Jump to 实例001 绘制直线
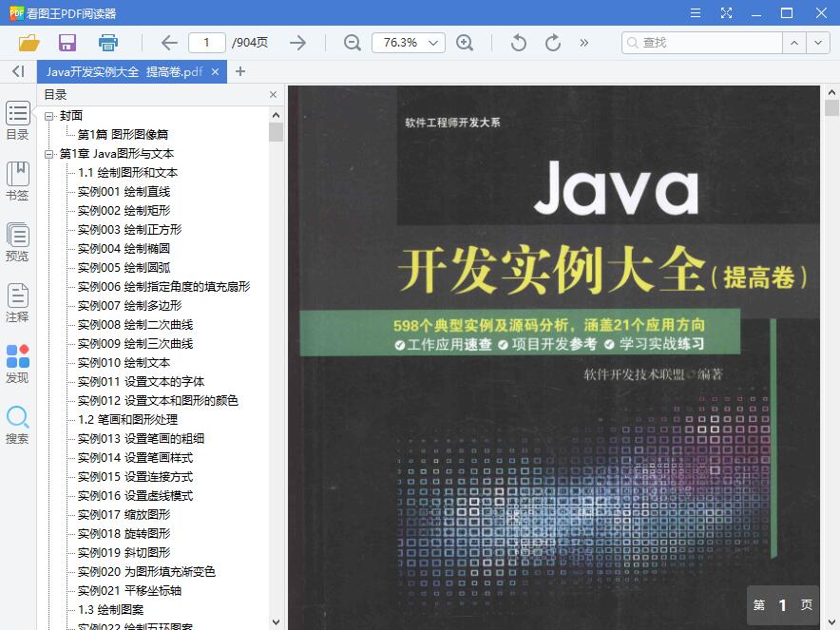Viewport: 840px width, 630px height. [x=124, y=192]
